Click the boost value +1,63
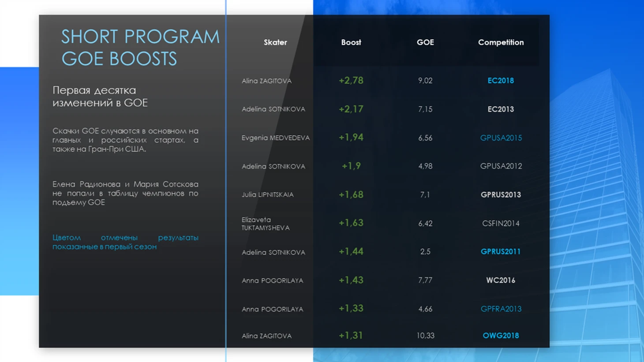644x362 pixels. [x=351, y=223]
